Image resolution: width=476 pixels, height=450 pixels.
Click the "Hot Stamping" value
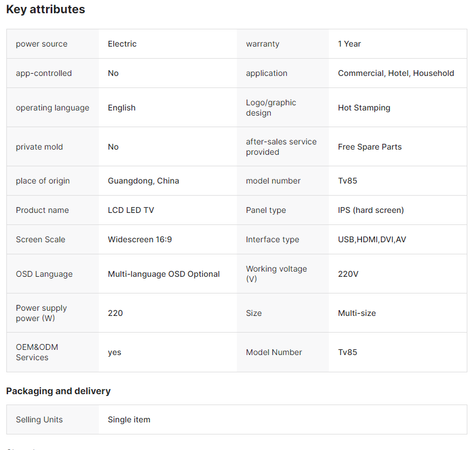(364, 108)
